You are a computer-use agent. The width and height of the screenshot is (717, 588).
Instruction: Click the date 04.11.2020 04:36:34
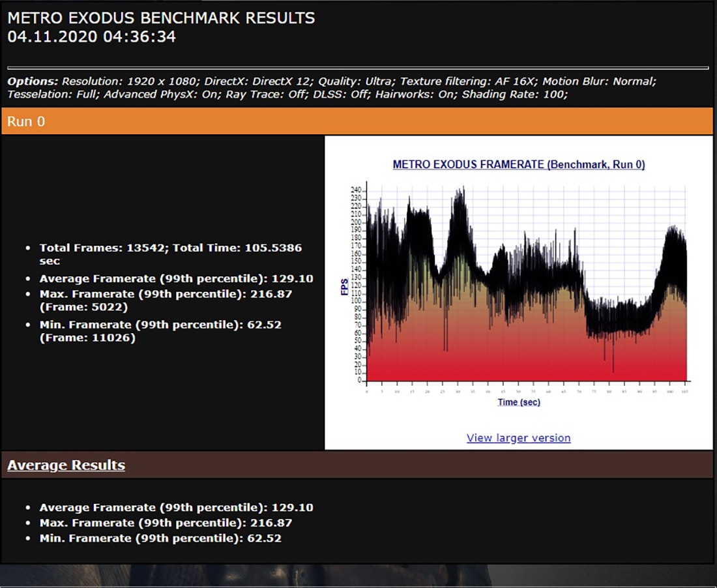pos(91,37)
